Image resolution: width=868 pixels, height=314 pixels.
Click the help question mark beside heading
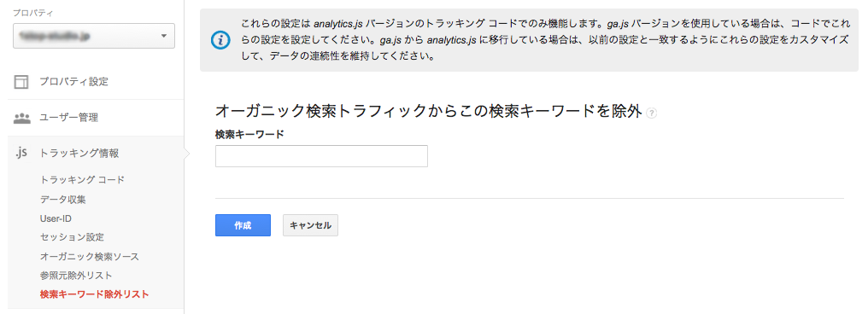[x=652, y=113]
